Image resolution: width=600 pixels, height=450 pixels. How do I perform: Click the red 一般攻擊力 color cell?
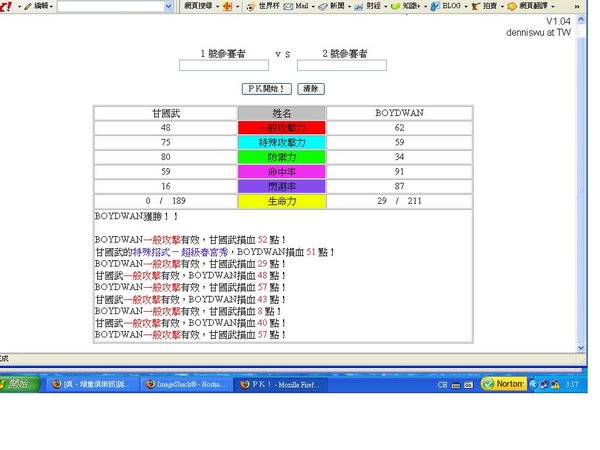coord(281,128)
